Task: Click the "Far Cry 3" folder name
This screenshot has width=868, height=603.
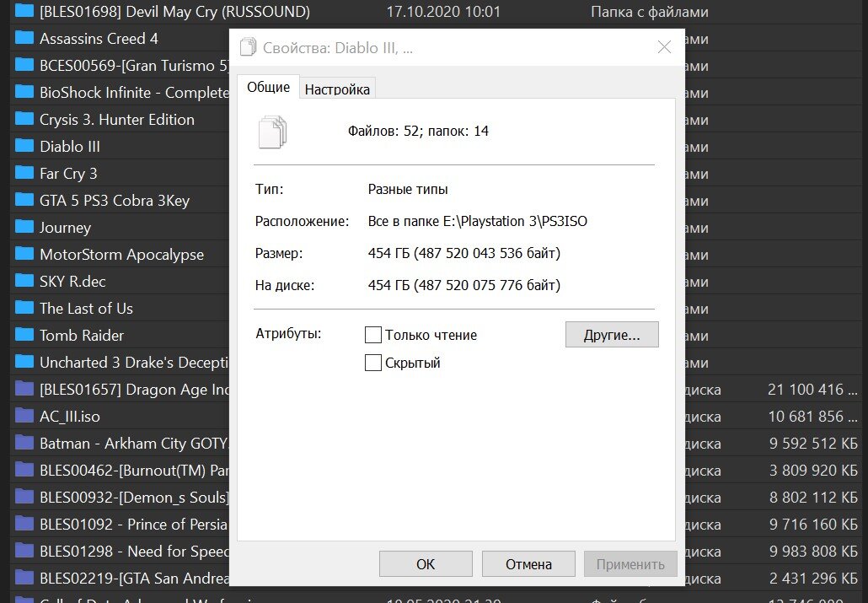Action: 68,174
